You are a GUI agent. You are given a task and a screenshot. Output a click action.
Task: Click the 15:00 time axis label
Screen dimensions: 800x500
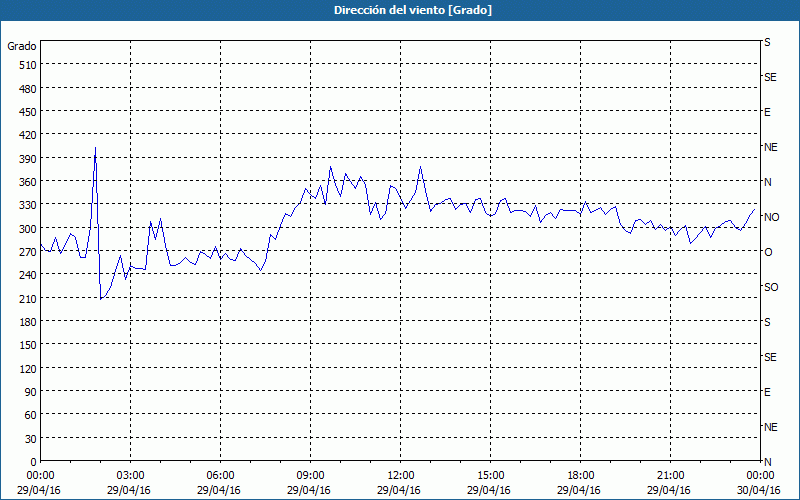(490, 476)
